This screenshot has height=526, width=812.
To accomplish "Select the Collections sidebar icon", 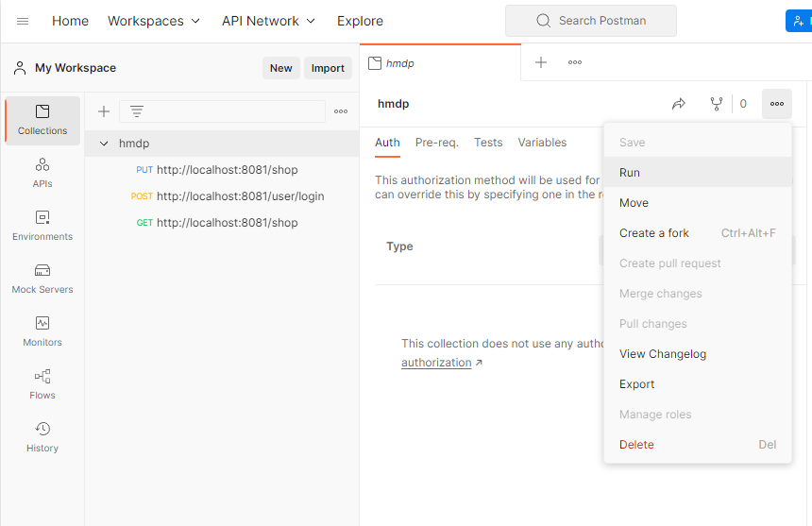I will (x=42, y=119).
